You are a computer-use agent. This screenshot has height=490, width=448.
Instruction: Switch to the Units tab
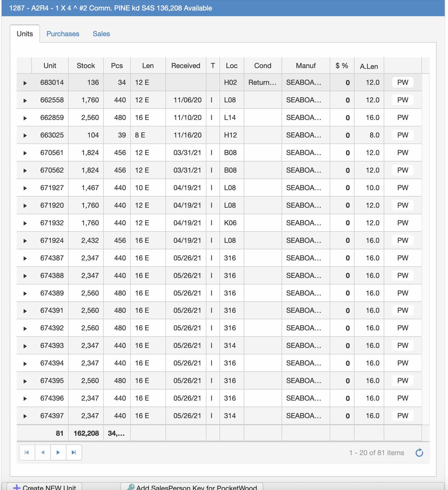coord(25,34)
